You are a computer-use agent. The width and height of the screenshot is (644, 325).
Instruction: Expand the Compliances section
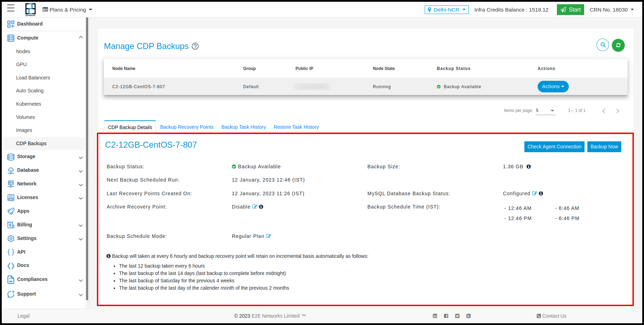pos(81,281)
